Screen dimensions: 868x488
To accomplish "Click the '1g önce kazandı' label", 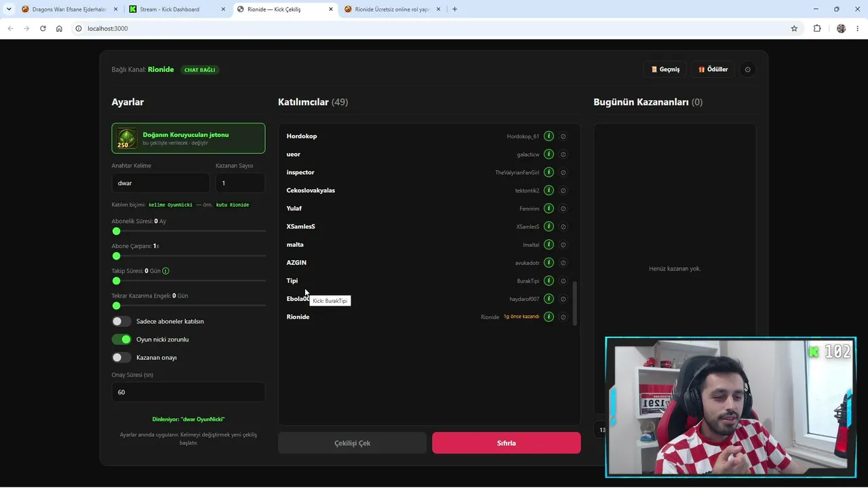I will [521, 317].
